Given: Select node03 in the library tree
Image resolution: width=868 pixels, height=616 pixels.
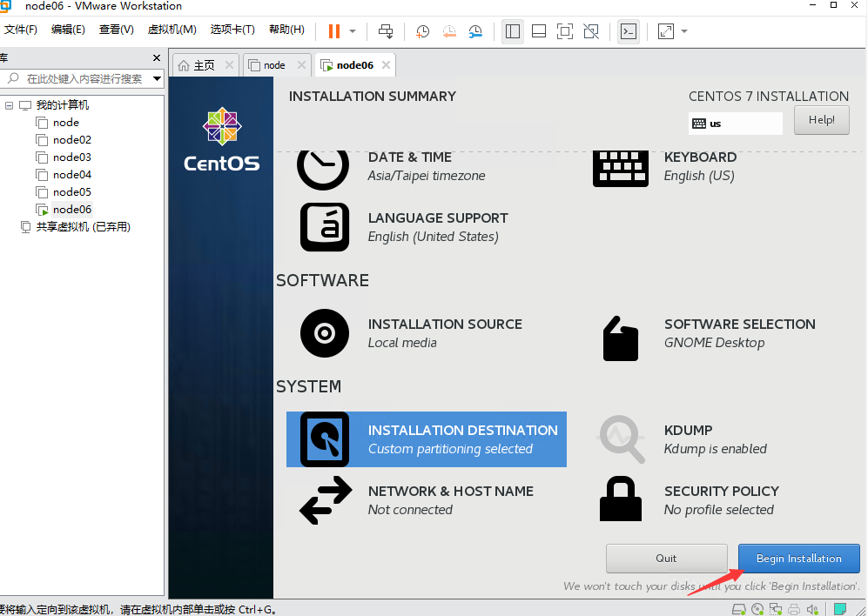Looking at the screenshot, I should click(70, 157).
